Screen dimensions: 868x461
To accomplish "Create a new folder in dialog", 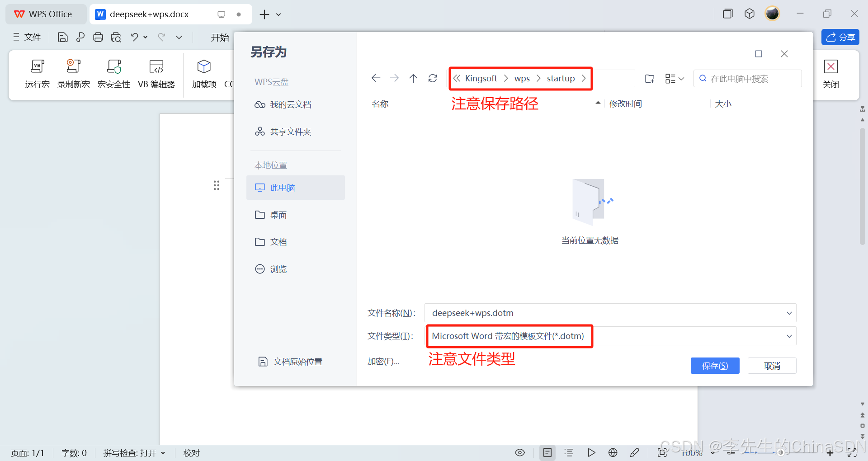I will click(650, 79).
